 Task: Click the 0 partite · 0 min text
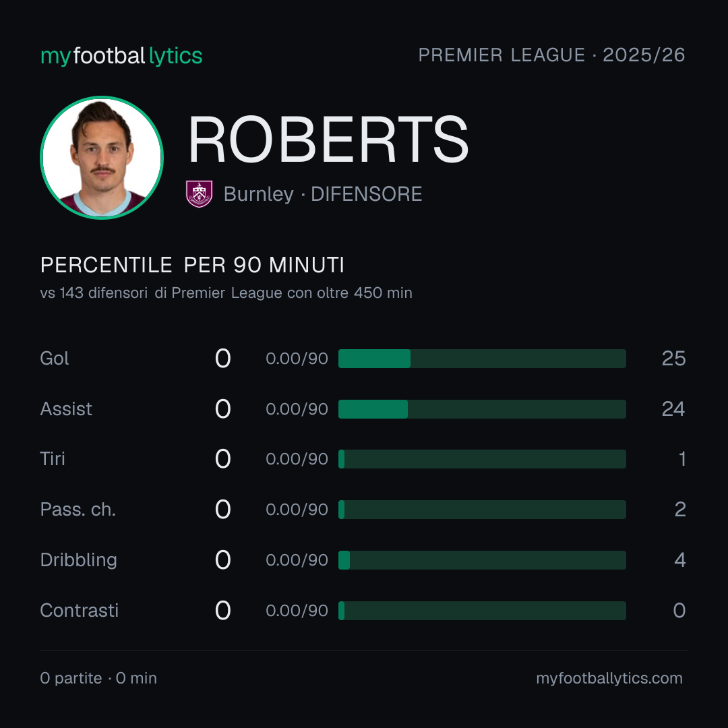point(98,678)
